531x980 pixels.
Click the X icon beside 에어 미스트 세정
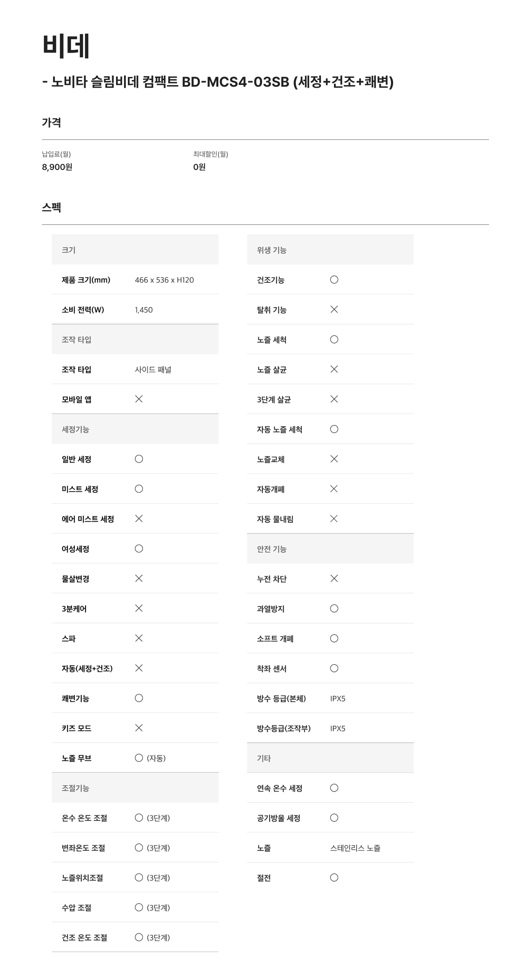139,518
